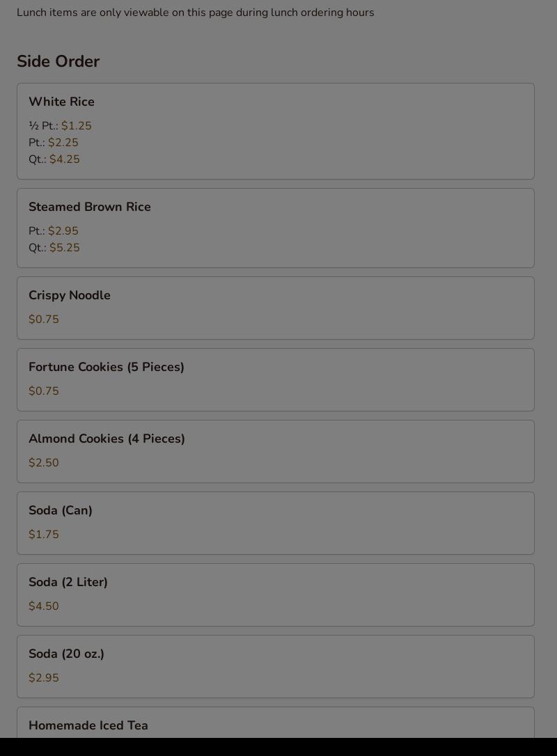Viewport: 557px width, 756px height.
Task: Open the Crispy Noodle item
Action: coord(275,308)
